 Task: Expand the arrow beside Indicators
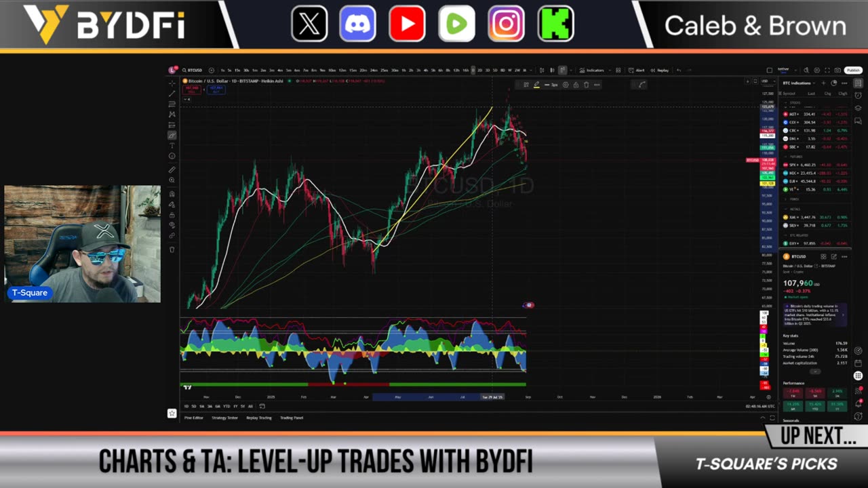pyautogui.click(x=610, y=70)
